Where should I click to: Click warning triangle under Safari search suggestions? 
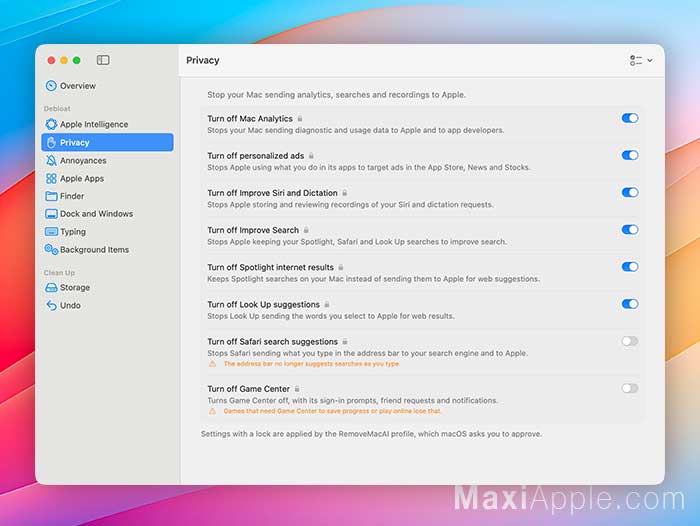(x=212, y=364)
